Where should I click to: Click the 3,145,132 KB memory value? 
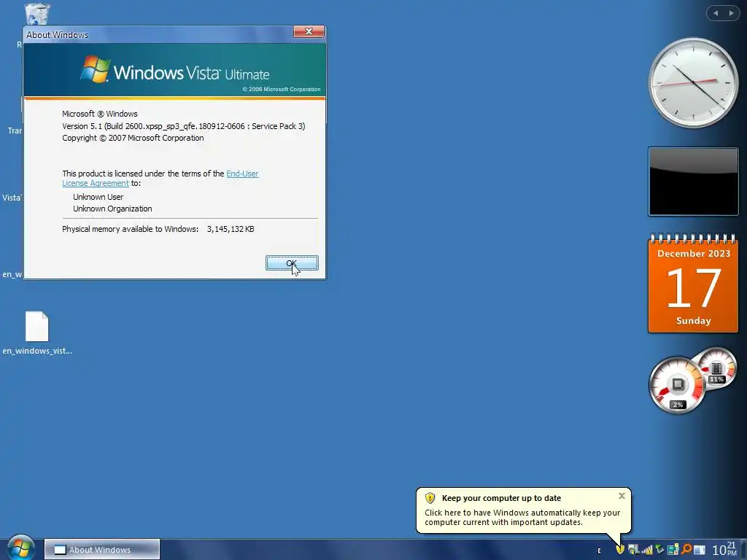click(231, 229)
